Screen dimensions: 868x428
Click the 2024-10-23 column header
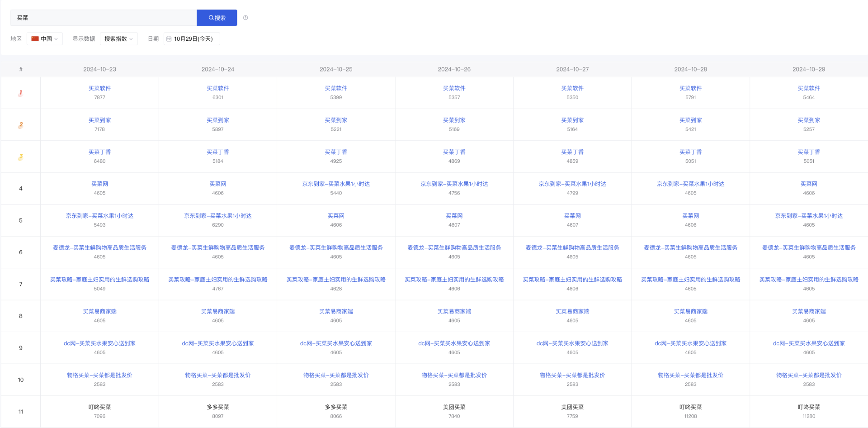(x=99, y=69)
